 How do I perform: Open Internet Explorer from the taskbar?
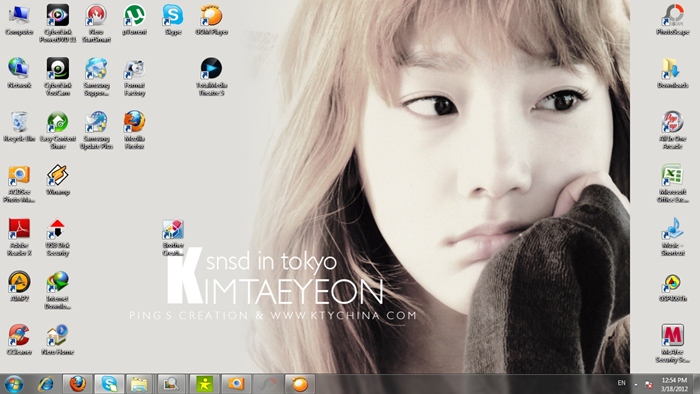[46, 384]
